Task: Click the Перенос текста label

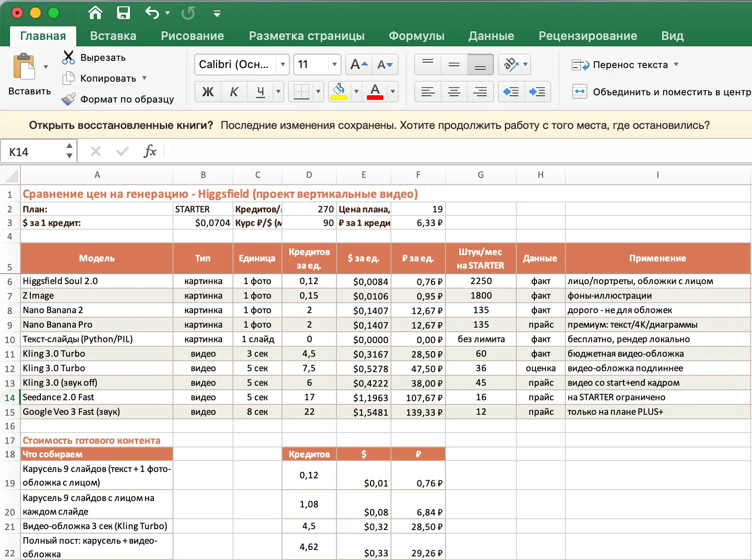Action: (630, 65)
